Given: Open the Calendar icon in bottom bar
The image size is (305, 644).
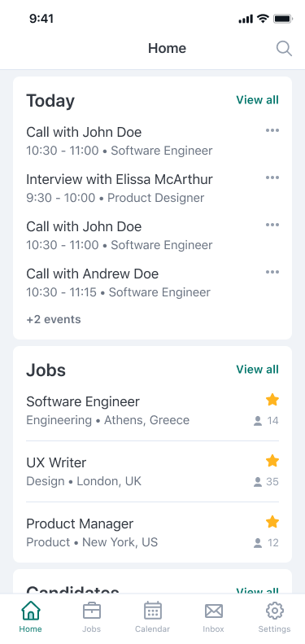Looking at the screenshot, I should 153,611.
